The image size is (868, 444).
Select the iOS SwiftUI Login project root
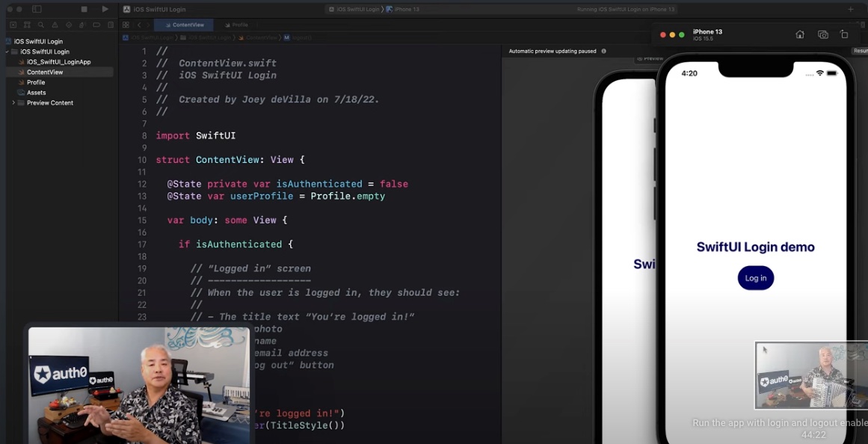(x=34, y=42)
